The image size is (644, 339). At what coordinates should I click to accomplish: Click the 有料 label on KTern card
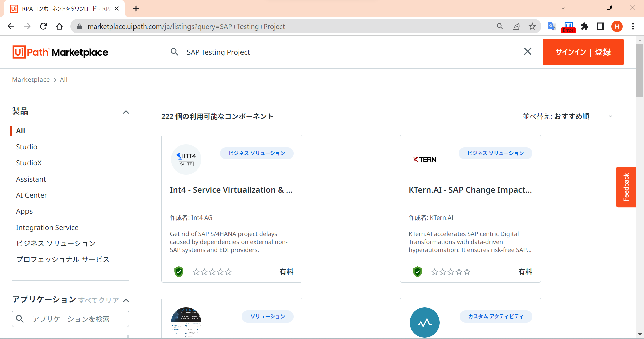(x=525, y=272)
